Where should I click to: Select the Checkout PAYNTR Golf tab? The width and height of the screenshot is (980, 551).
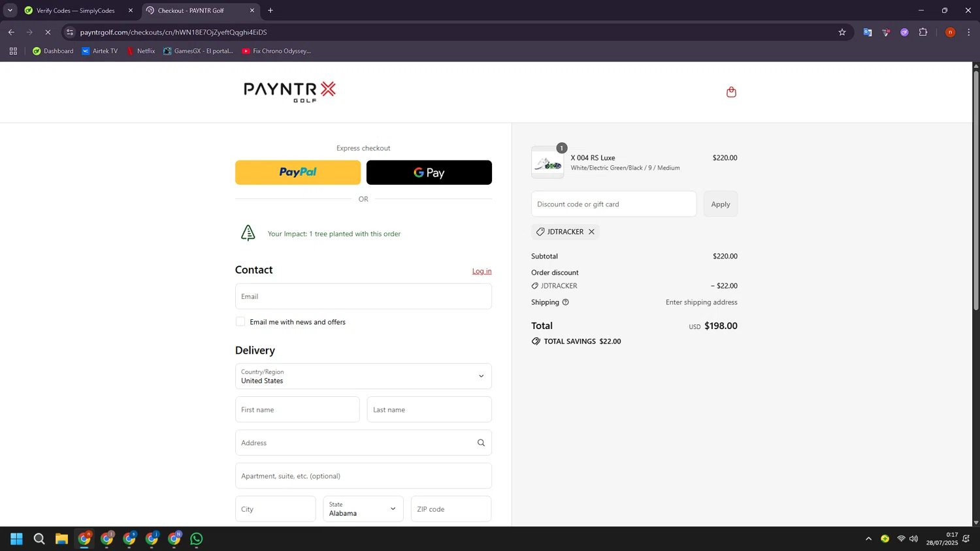click(x=201, y=10)
